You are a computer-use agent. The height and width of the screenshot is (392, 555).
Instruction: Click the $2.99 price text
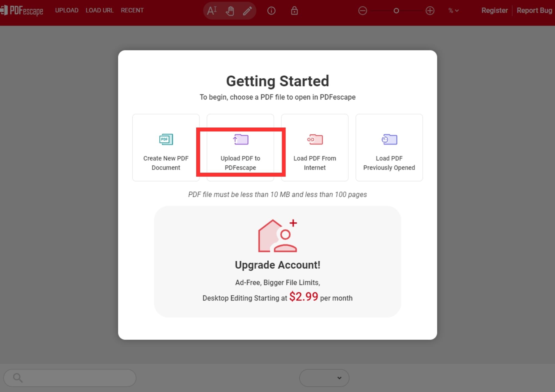[x=304, y=297]
